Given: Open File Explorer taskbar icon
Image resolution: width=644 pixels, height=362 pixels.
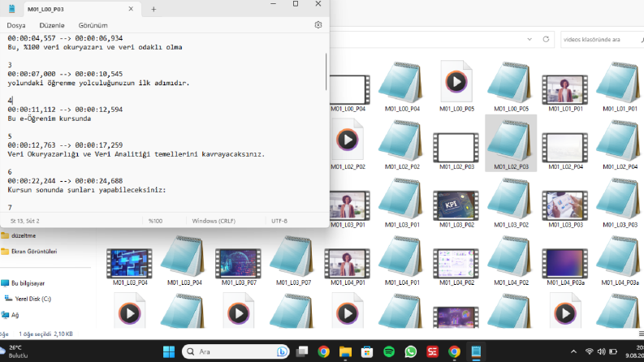Looking at the screenshot, I should [345, 351].
